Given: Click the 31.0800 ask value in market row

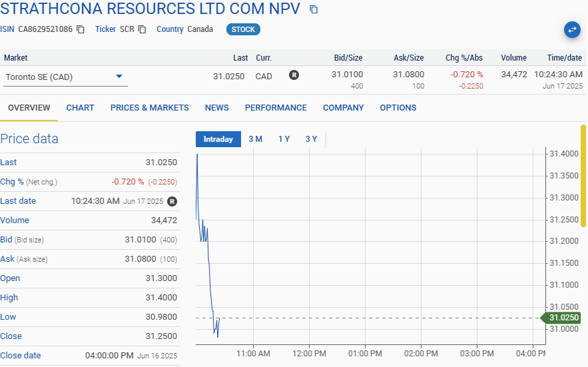Looking at the screenshot, I should point(409,75).
